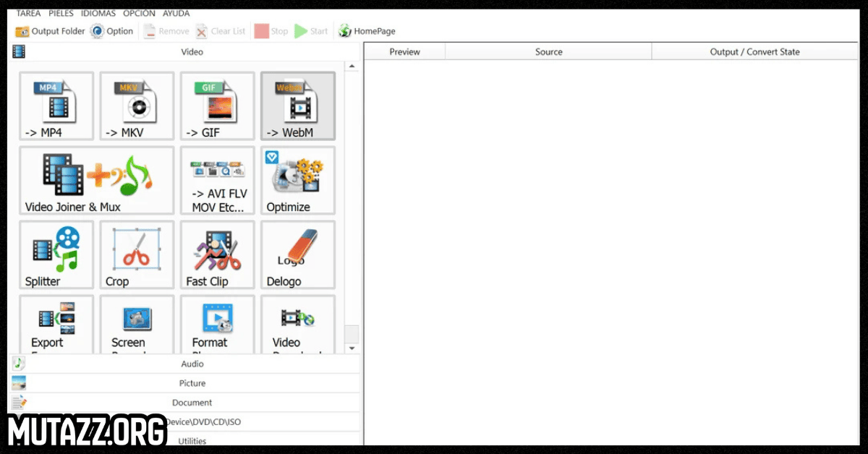Expand the Picture category section
This screenshot has height=454, width=868.
pos(192,383)
